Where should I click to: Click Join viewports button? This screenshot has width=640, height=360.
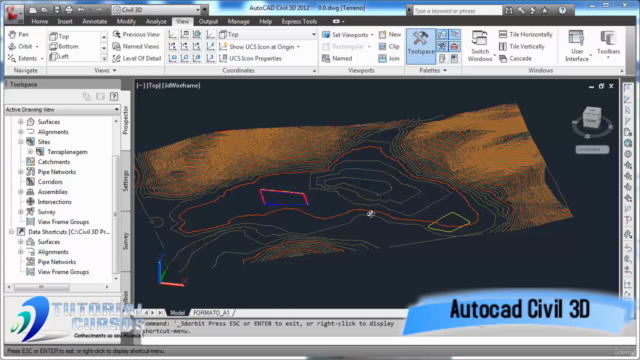click(389, 58)
